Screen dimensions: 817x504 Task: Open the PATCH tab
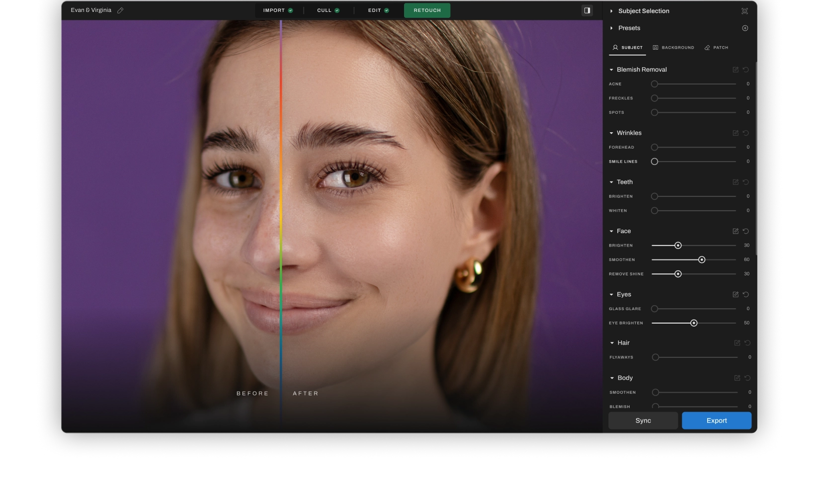tap(716, 47)
